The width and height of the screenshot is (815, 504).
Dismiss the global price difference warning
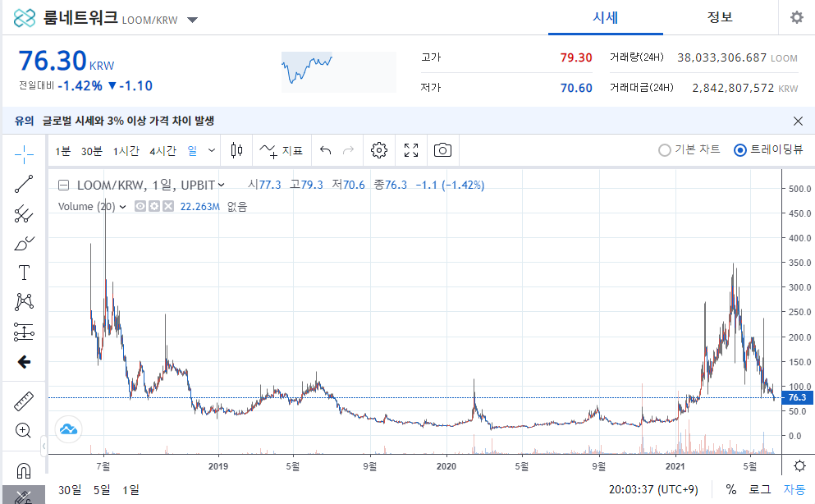pos(798,121)
